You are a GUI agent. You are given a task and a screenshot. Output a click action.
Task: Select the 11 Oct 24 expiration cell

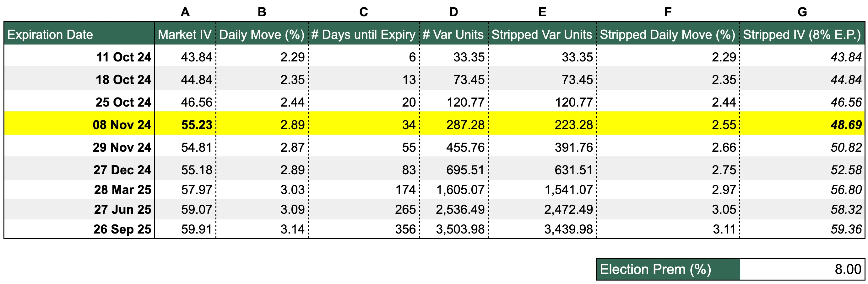(x=79, y=56)
